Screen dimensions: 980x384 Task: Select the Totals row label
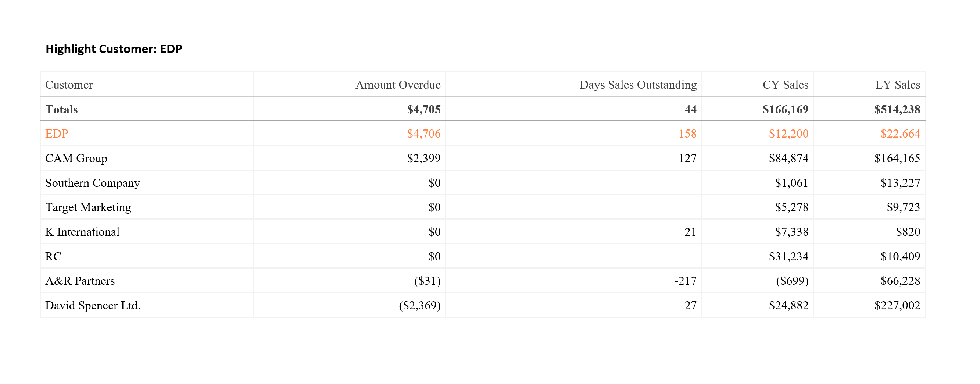coord(61,109)
